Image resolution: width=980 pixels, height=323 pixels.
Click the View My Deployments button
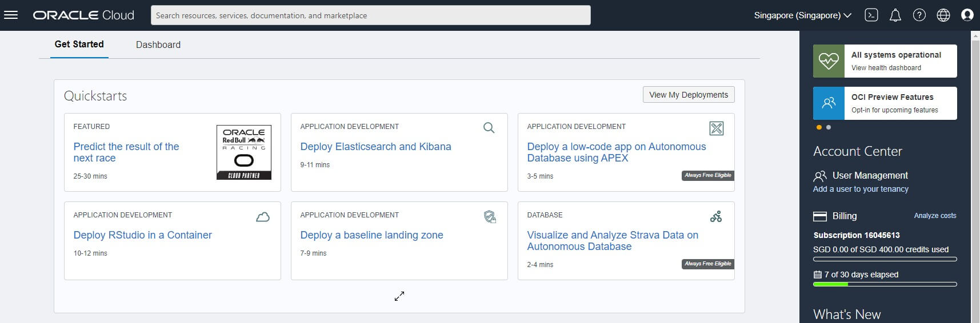coord(689,95)
